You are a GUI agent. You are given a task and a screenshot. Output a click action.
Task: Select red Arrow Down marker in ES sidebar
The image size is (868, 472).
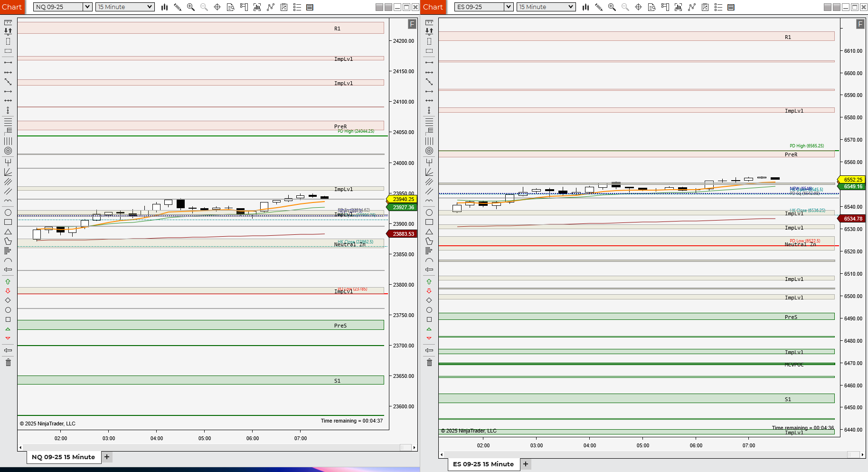429,291
